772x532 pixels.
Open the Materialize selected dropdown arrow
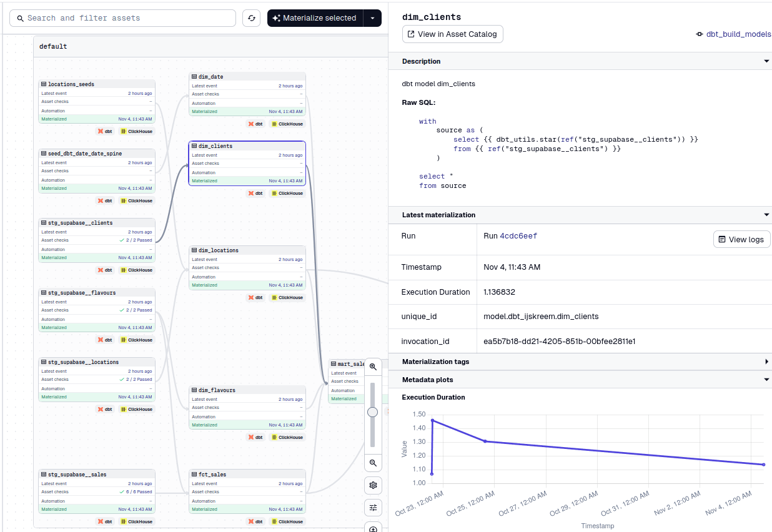click(x=372, y=18)
